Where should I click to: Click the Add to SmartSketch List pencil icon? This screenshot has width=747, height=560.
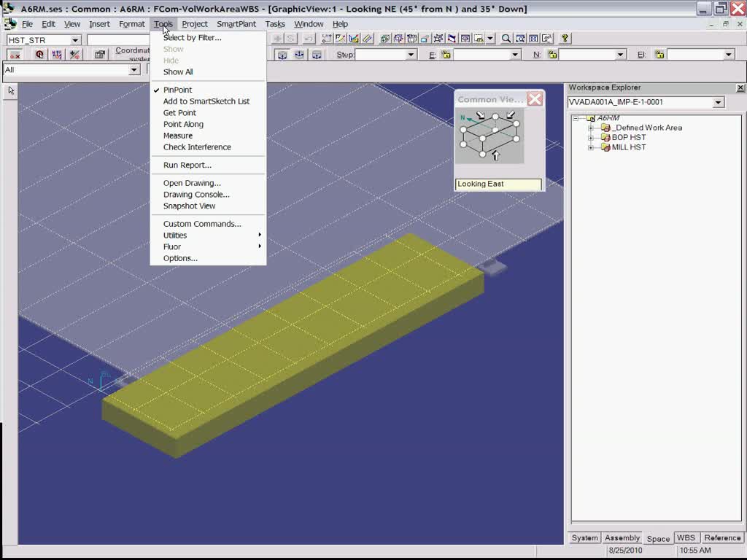pos(340,39)
